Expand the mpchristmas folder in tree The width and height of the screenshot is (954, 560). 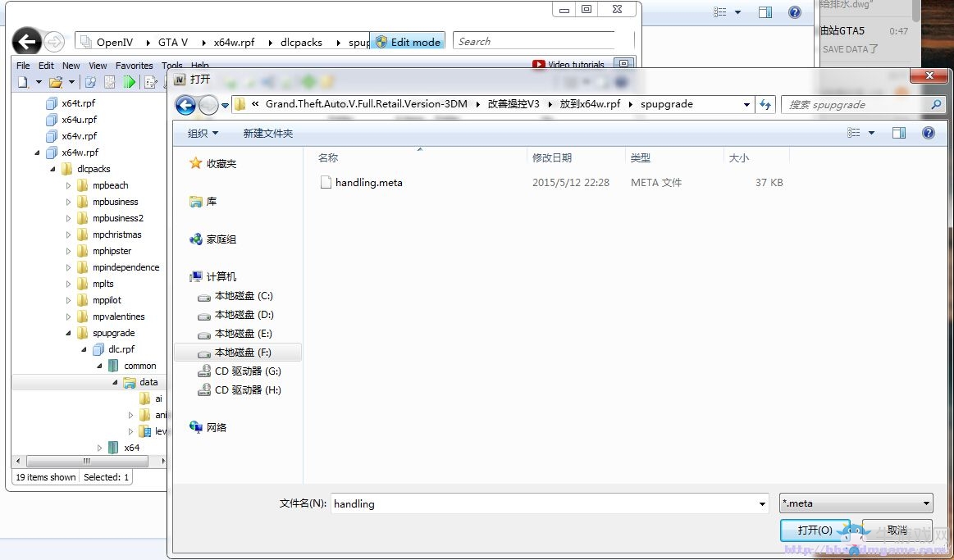(x=68, y=234)
